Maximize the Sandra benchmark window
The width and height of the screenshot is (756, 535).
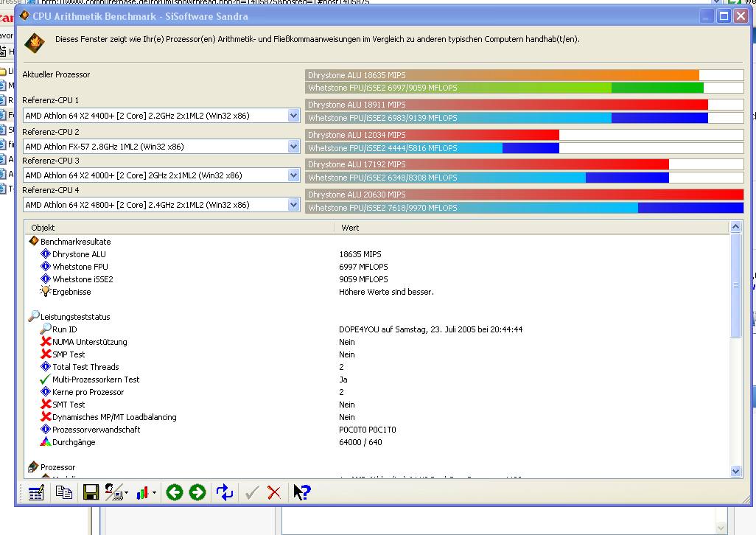click(724, 16)
